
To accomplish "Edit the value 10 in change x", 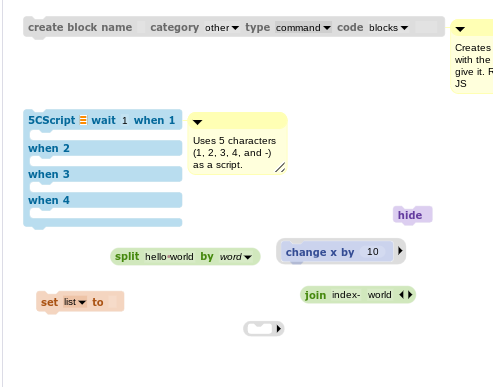I will 373,252.
